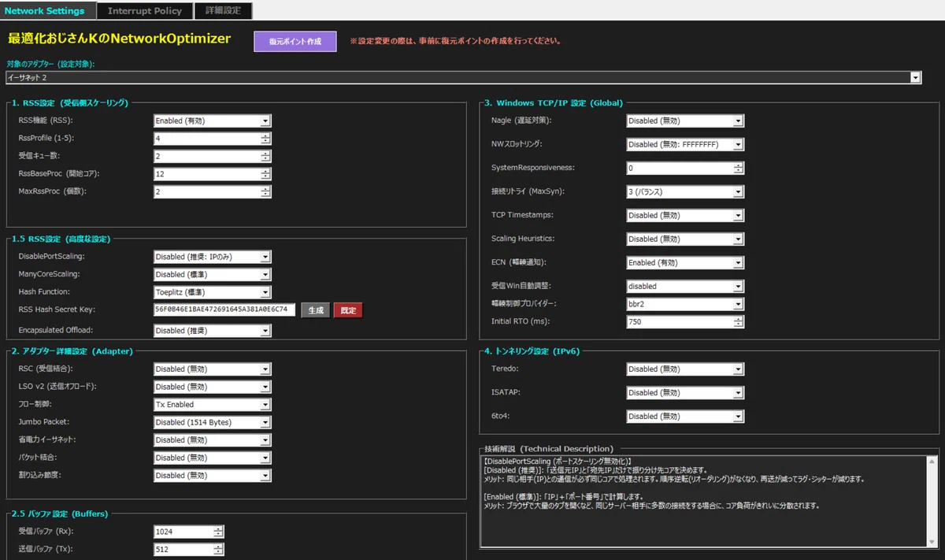Open the 省電力イーサネット dropdown

[x=213, y=439]
